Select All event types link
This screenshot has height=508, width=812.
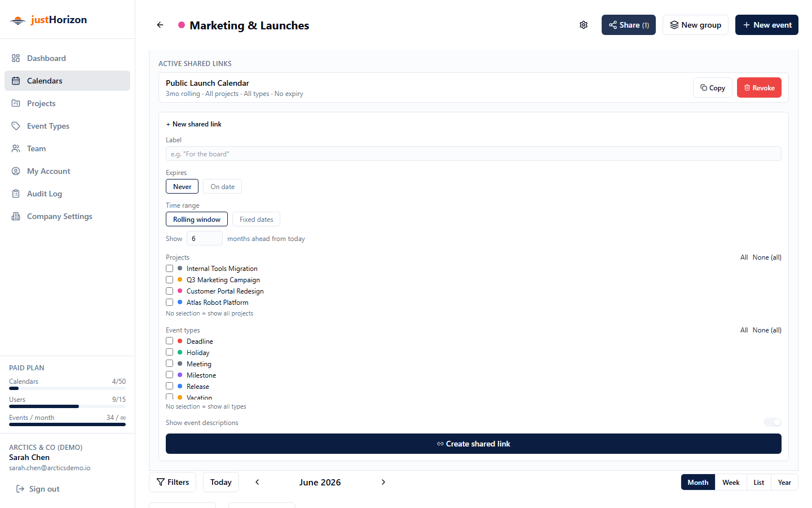pyautogui.click(x=744, y=330)
